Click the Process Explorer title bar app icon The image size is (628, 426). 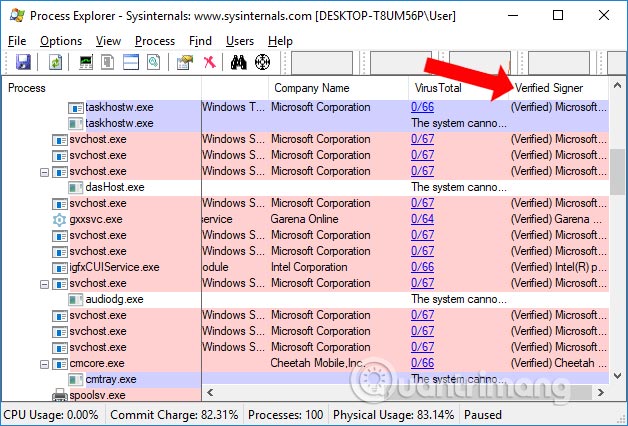(x=16, y=15)
